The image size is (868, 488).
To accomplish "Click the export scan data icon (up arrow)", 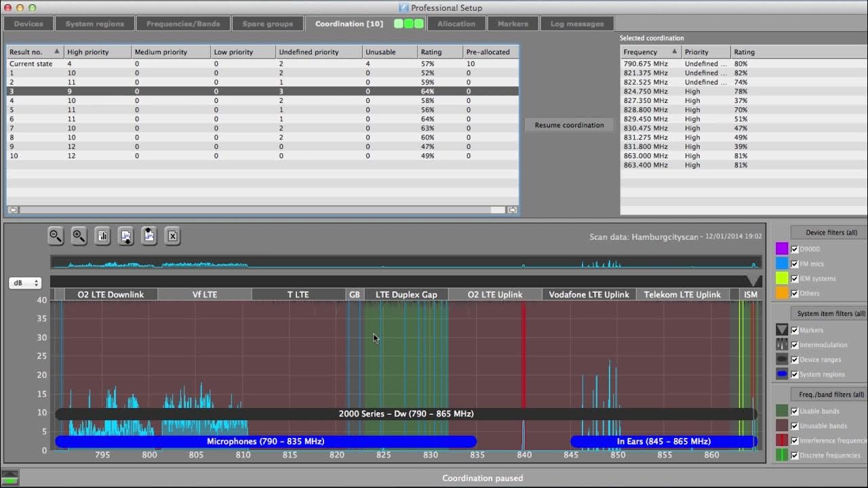I will pyautogui.click(x=149, y=236).
